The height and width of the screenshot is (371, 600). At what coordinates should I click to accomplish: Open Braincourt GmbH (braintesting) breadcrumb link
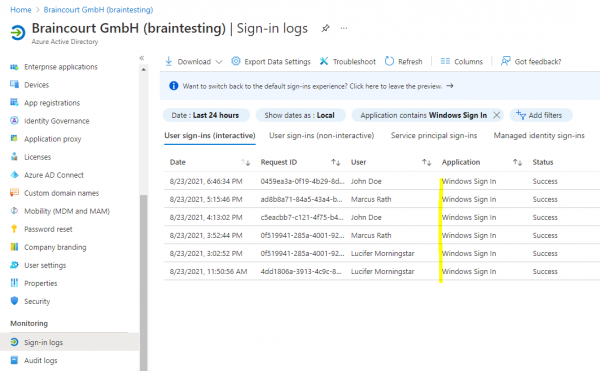(x=98, y=10)
